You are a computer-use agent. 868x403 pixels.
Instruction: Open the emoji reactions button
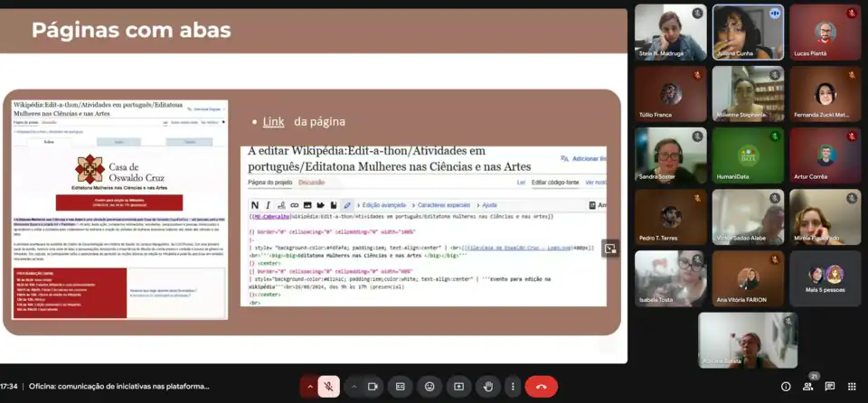[429, 387]
